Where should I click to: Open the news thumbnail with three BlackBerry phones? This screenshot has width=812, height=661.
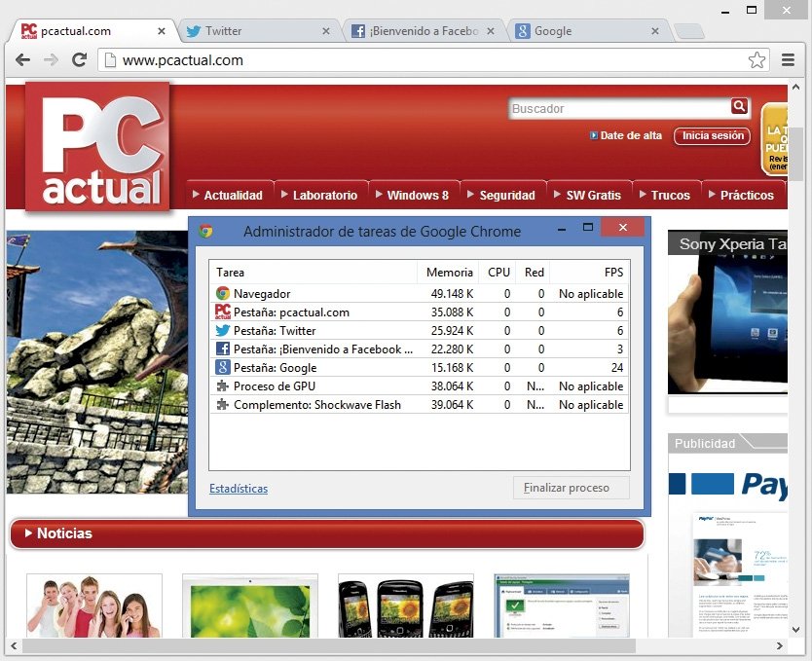point(405,606)
